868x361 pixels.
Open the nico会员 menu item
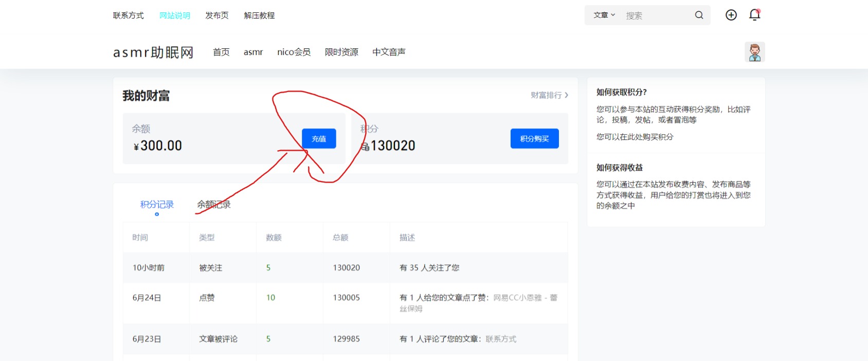(294, 52)
